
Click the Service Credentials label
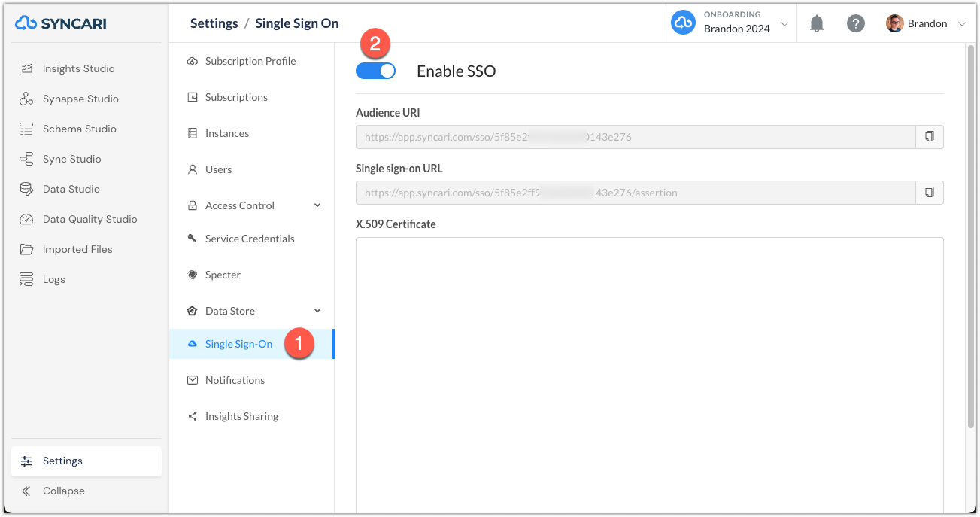[x=250, y=239]
